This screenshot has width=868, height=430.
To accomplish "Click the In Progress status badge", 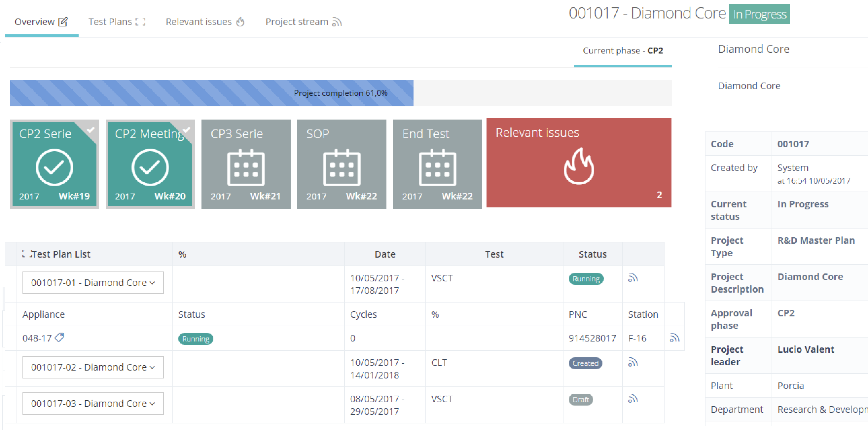I will click(759, 14).
